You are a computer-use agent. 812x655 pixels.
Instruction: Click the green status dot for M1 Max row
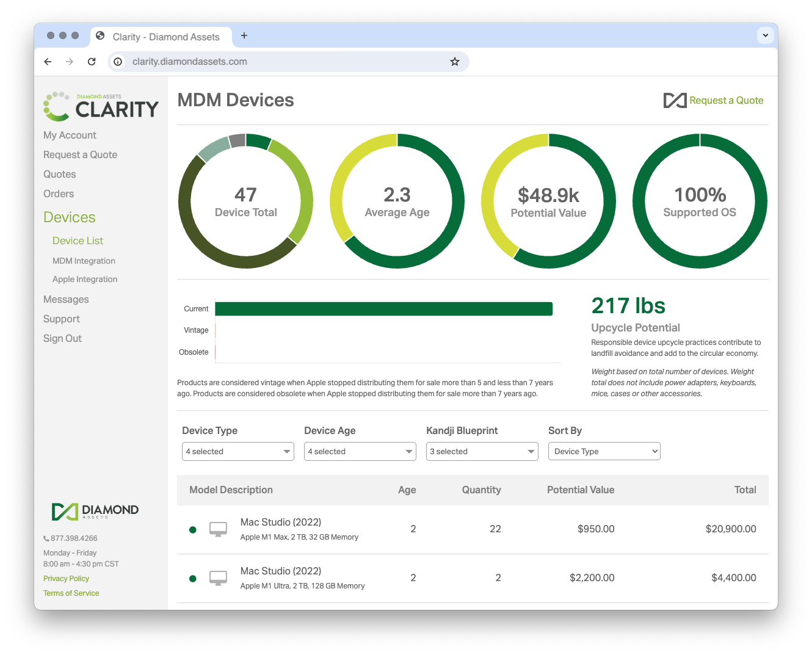193,530
